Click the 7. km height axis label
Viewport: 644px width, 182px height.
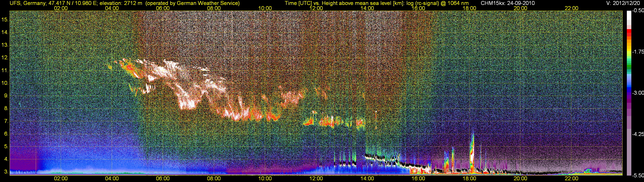6,121
